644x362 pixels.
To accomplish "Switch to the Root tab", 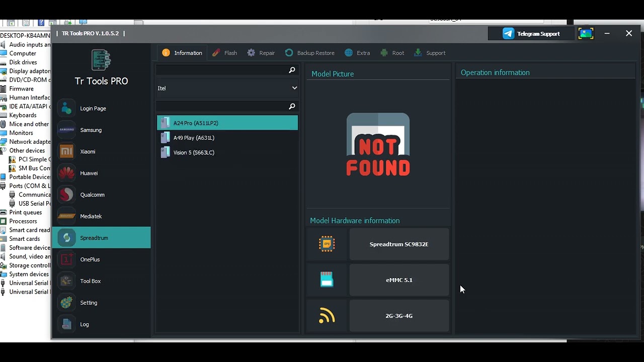I will (392, 53).
